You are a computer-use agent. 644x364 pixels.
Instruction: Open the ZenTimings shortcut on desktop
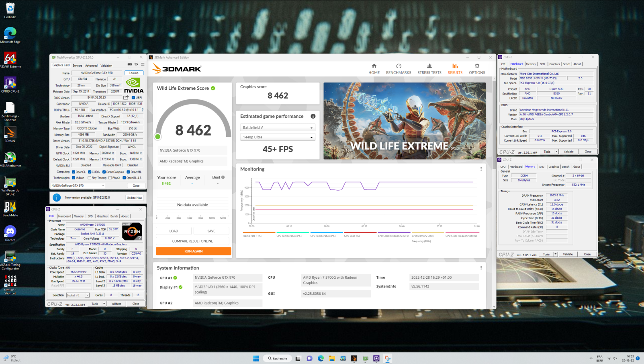pos(10,111)
